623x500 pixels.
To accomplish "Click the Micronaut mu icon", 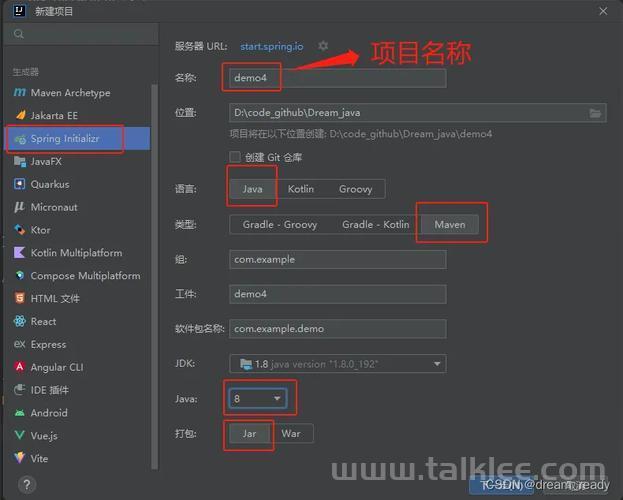I will click(x=19, y=207).
